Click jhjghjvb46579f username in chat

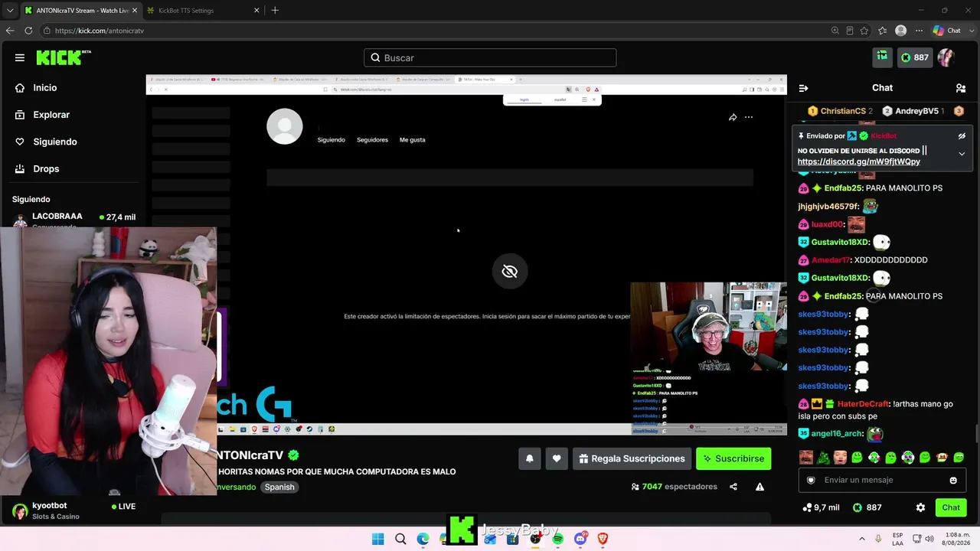point(828,207)
